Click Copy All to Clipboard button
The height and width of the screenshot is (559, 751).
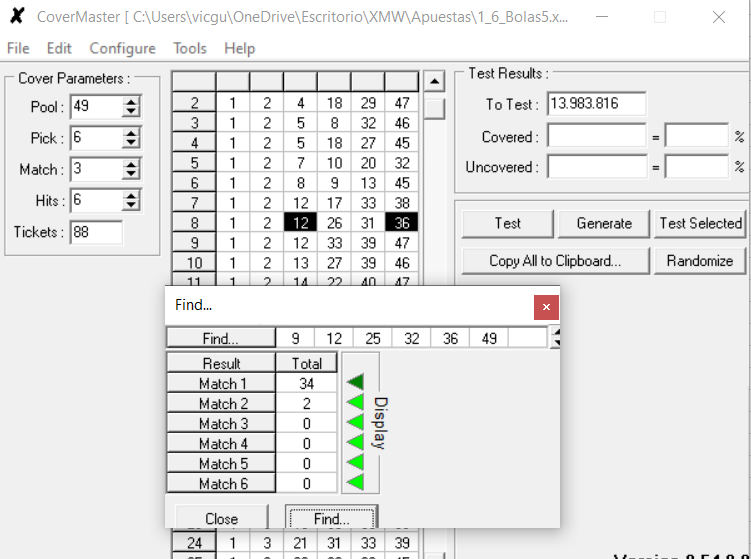tap(556, 261)
